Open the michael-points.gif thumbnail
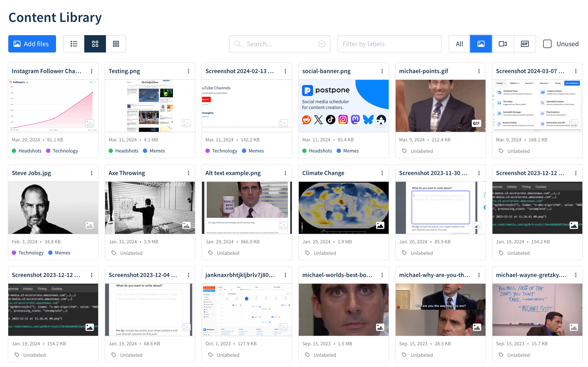 tap(441, 106)
